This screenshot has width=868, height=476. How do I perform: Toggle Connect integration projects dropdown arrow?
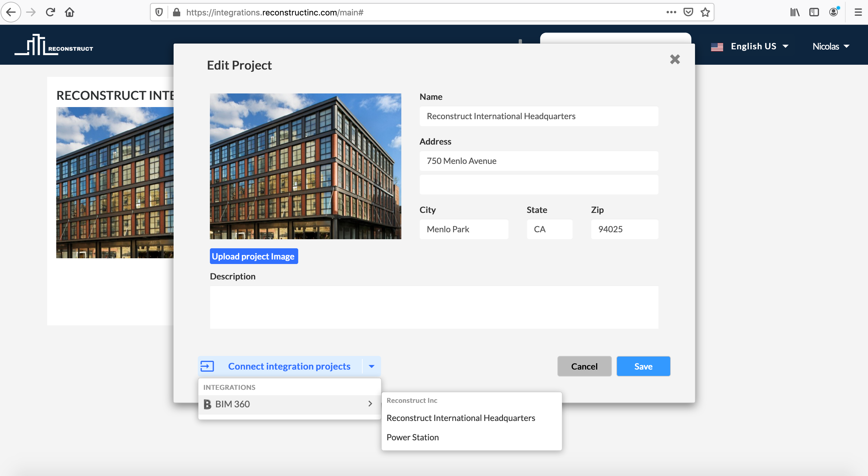[371, 366]
